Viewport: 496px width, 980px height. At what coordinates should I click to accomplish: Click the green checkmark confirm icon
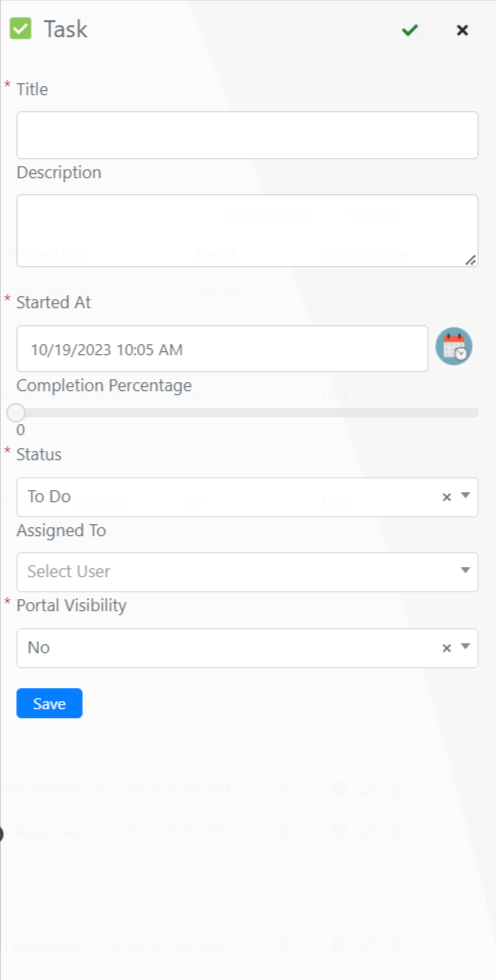coord(410,30)
